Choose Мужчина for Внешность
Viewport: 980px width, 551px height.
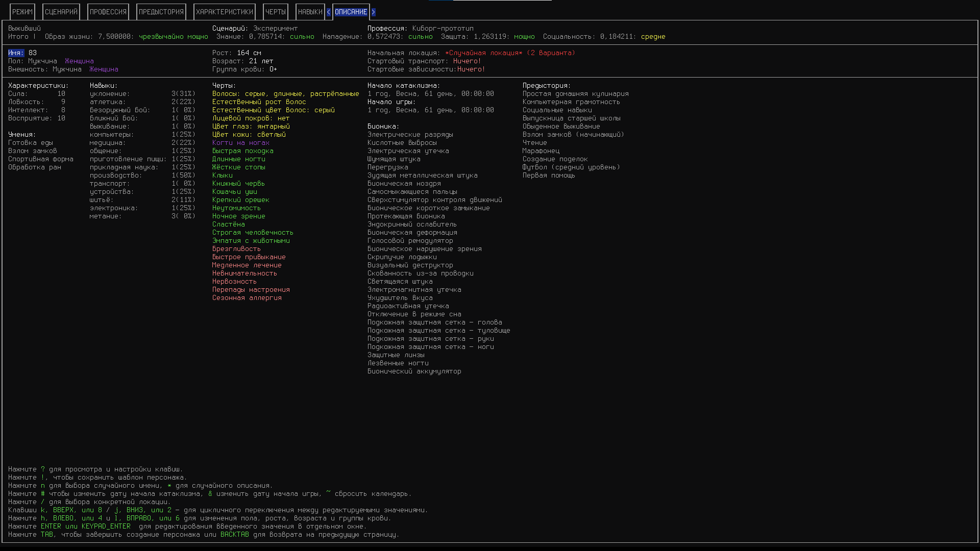(67, 69)
